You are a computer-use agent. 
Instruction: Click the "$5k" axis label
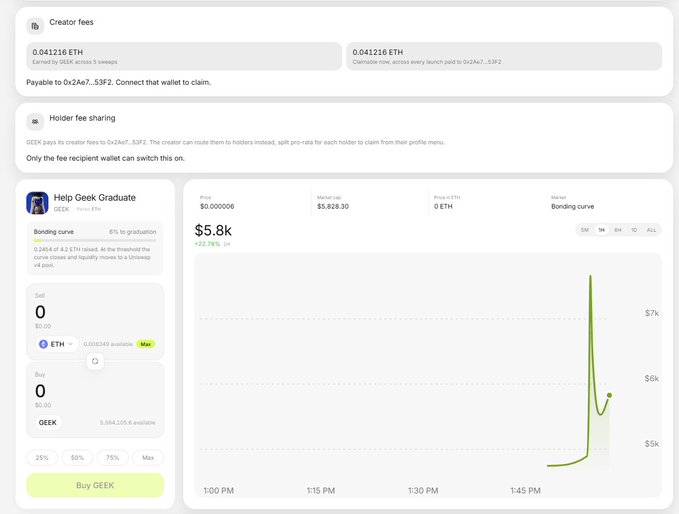[x=652, y=444]
